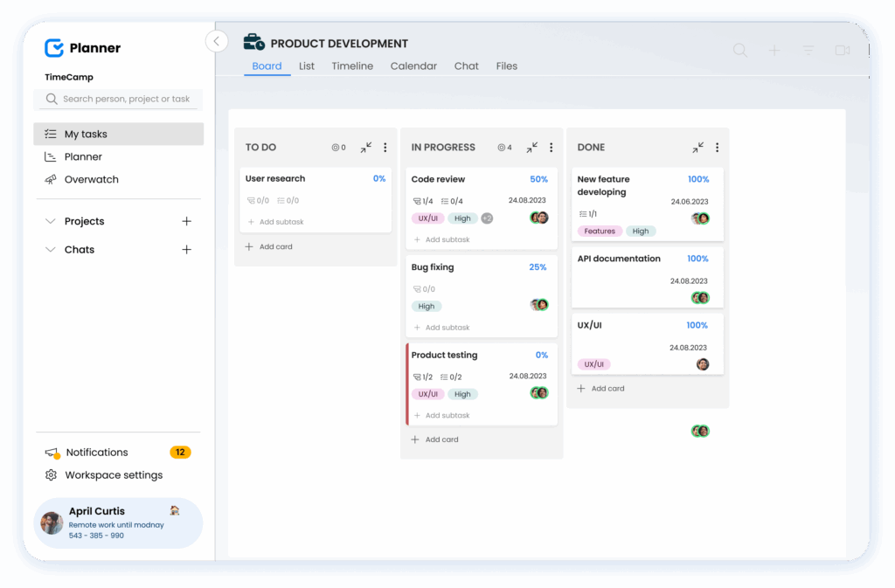The width and height of the screenshot is (895, 588).
Task: Open the three-dot menu on the DONE column
Action: click(x=718, y=147)
